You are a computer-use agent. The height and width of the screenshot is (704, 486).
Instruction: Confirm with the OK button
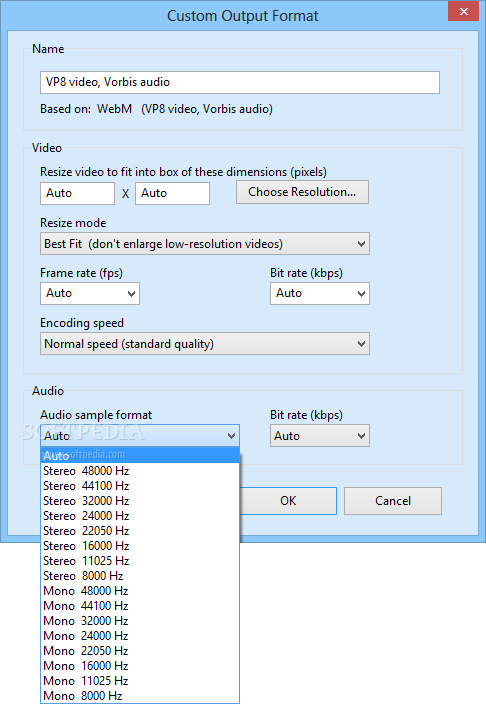(x=288, y=501)
